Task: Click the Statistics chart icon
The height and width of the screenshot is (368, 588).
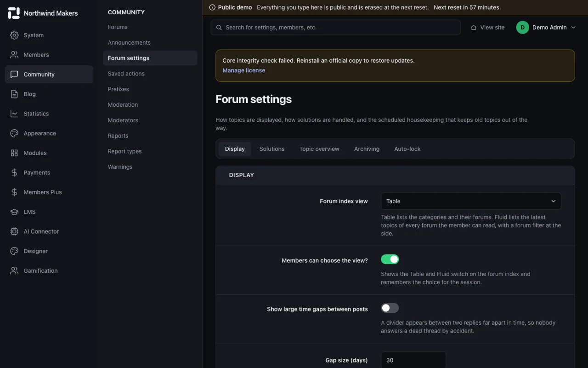Action: [14, 114]
